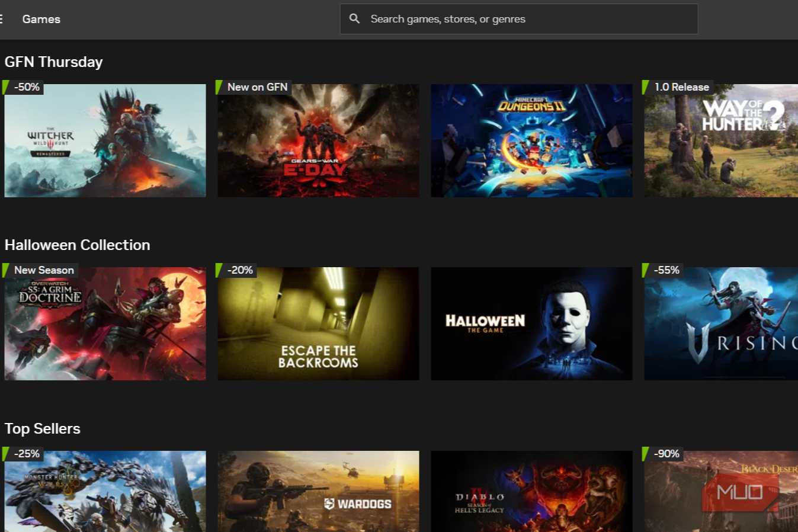The image size is (798, 532).
Task: Click the -90% badge on Black Desert
Action: point(662,454)
